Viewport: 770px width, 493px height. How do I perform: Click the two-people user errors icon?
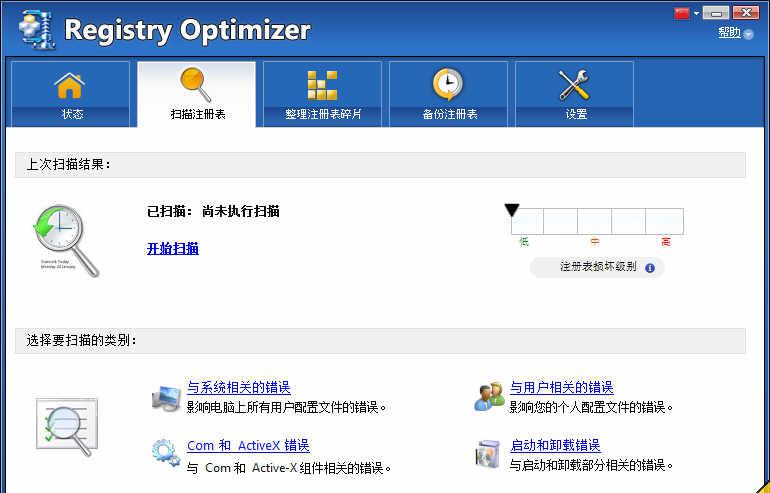[489, 396]
